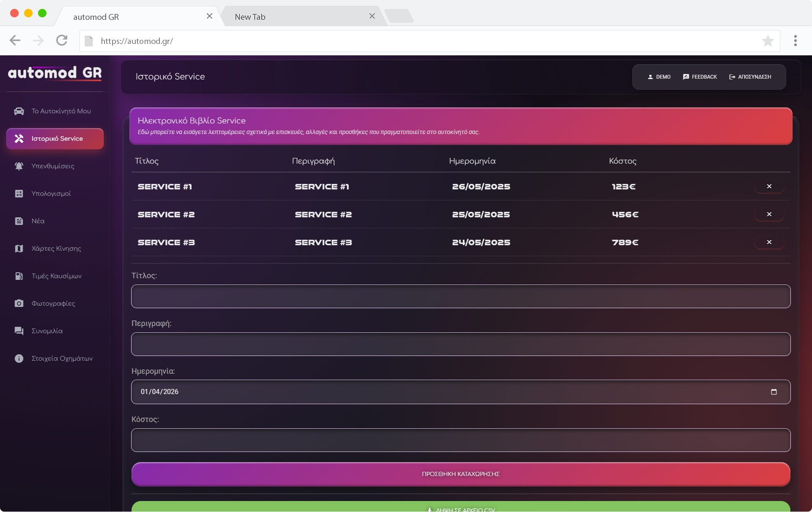Viewport: 812px width, 512px height.
Task: Bookmark the page with the star icon
Action: tap(768, 41)
